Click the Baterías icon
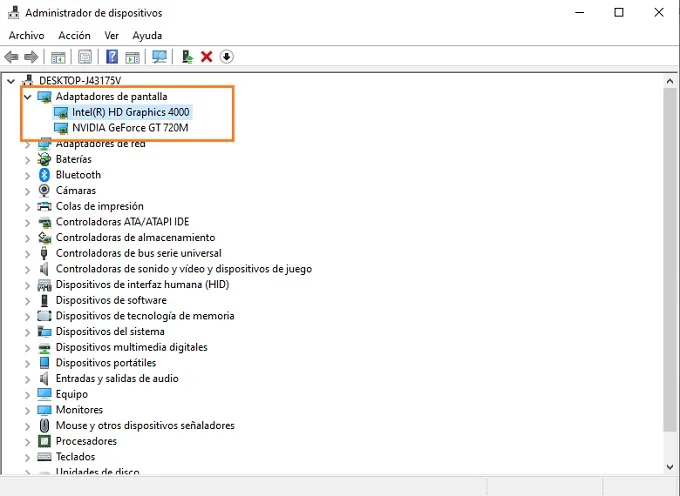The image size is (680, 496). tap(44, 159)
